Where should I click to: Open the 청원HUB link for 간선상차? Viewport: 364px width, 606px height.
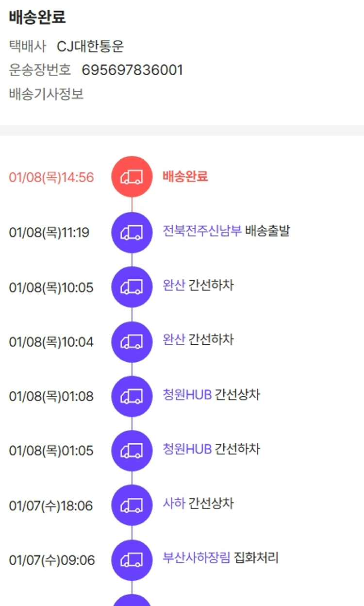tap(187, 394)
